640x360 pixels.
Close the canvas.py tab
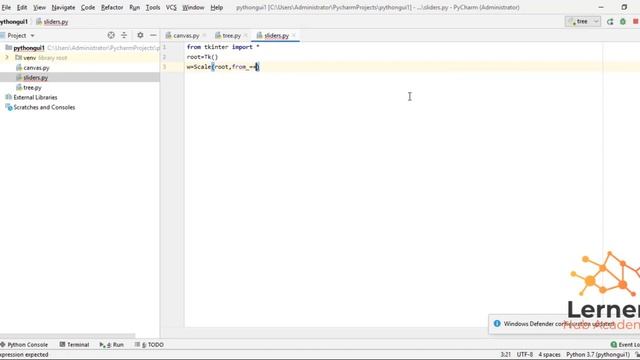(x=204, y=36)
